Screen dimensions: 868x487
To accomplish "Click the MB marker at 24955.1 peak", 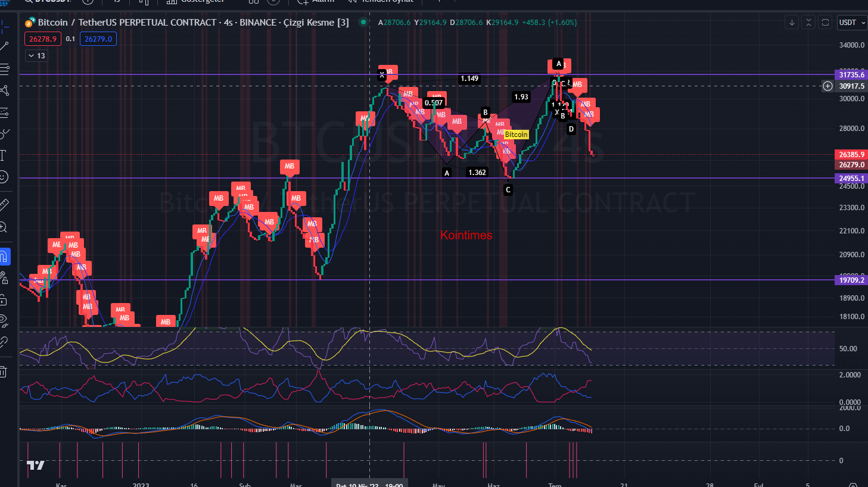I will pos(290,167).
